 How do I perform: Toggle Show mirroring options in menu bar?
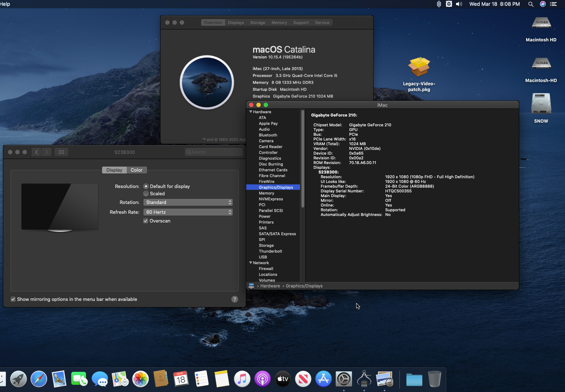[x=13, y=299]
